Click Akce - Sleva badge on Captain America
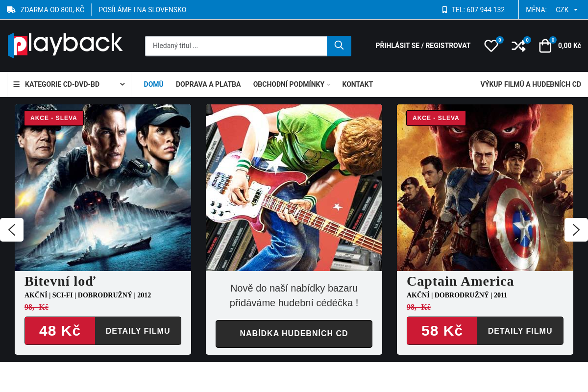Image resolution: width=588 pixels, height=392 pixels. pyautogui.click(x=436, y=118)
